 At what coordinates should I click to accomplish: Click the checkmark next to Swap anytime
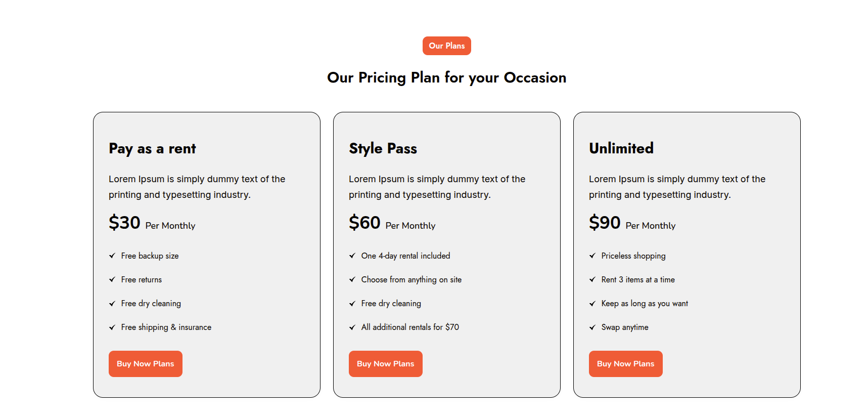pos(592,327)
